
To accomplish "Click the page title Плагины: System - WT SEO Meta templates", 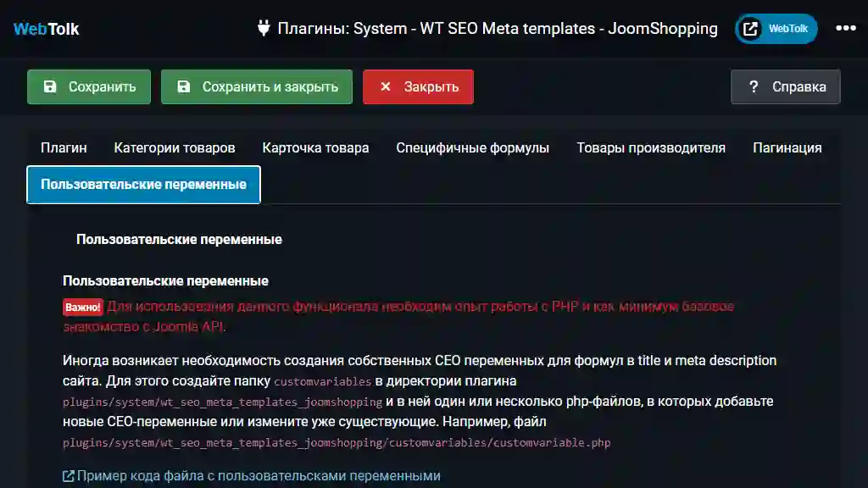I will coord(498,28).
